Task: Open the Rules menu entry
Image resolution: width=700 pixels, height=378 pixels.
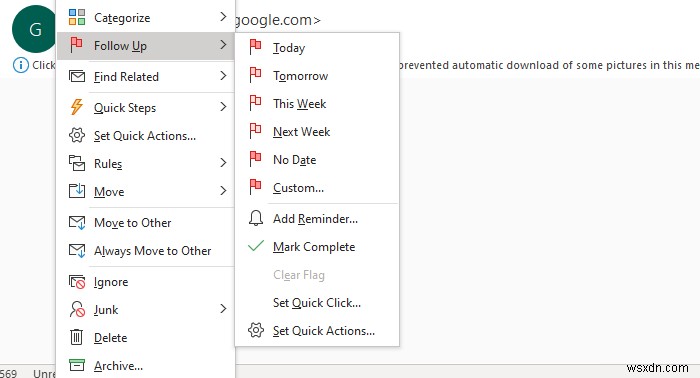Action: (146, 163)
